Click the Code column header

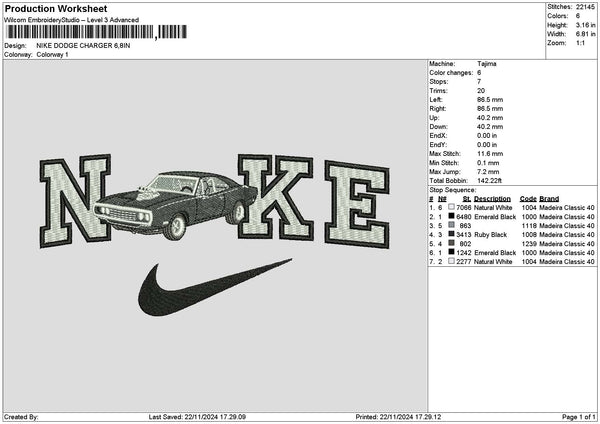[528, 199]
